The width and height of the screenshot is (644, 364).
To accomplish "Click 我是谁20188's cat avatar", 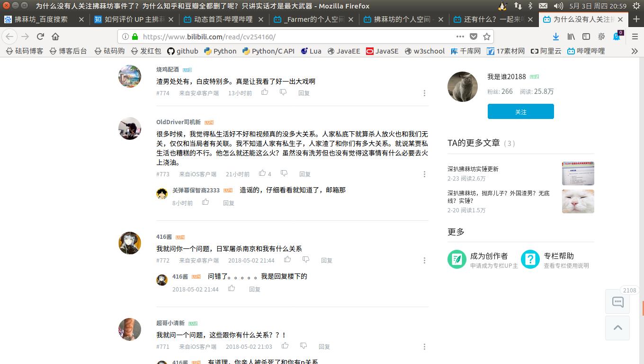I will (462, 87).
